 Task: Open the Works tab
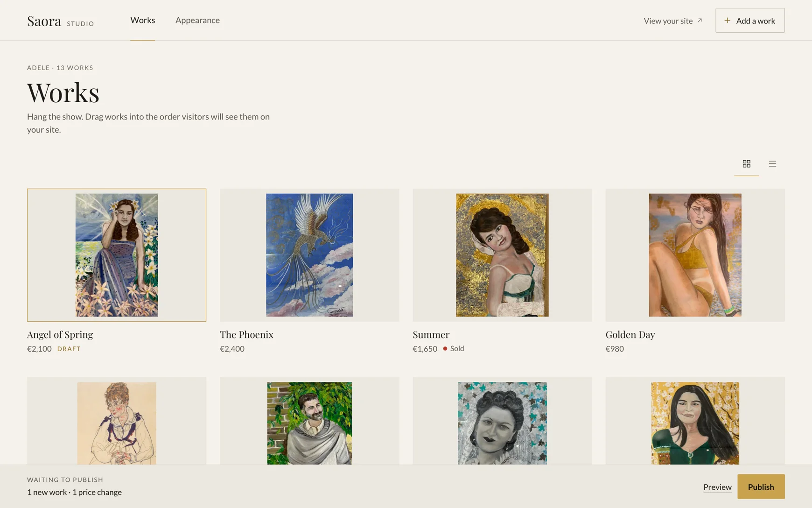tap(142, 20)
